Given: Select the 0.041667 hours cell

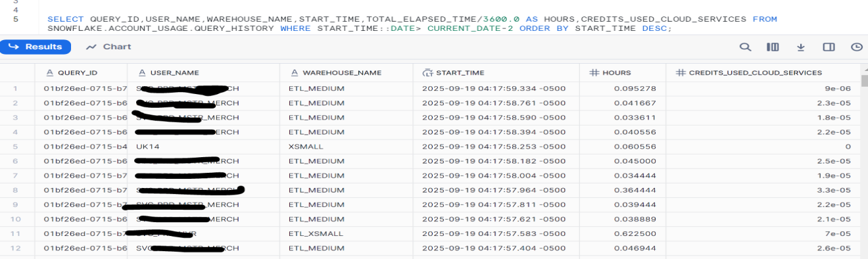Looking at the screenshot, I should [623, 103].
